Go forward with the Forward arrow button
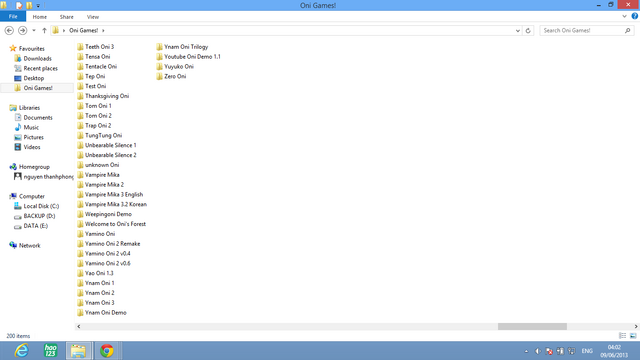This screenshot has width=640, height=360. [x=22, y=30]
